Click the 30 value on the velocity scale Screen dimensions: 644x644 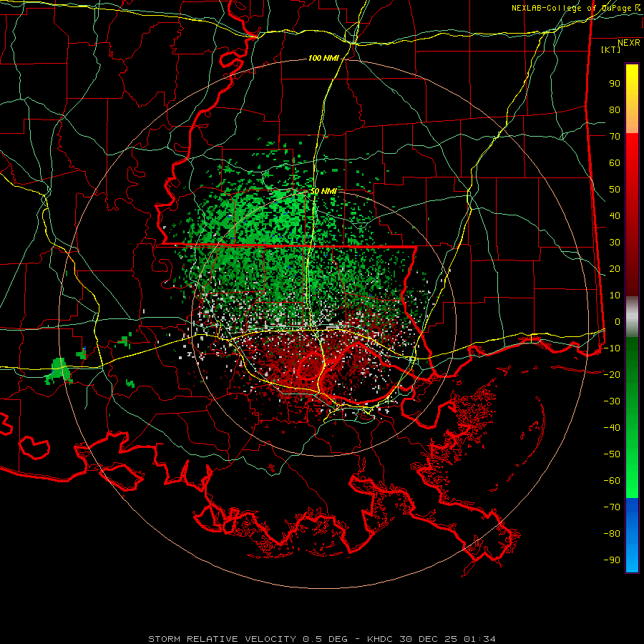pyautogui.click(x=615, y=243)
